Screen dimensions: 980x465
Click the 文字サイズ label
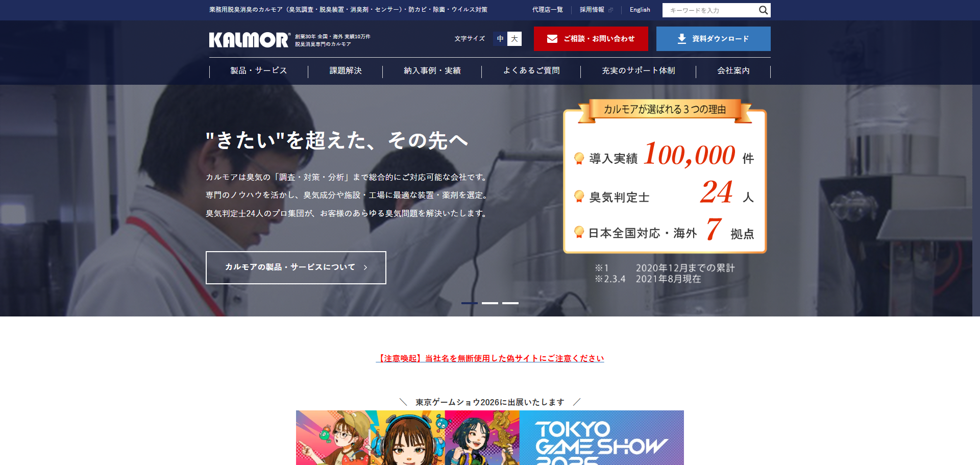[470, 39]
